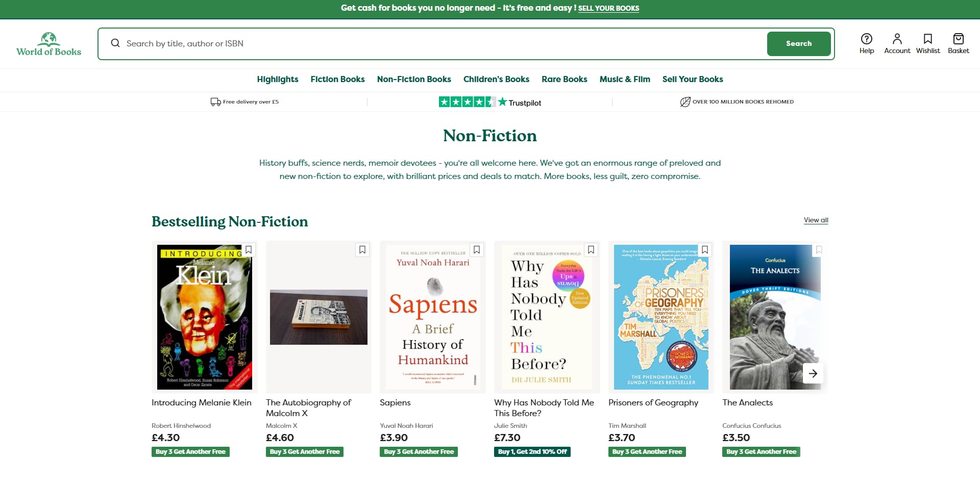Open the Non-Fiction Books menu

(x=414, y=79)
